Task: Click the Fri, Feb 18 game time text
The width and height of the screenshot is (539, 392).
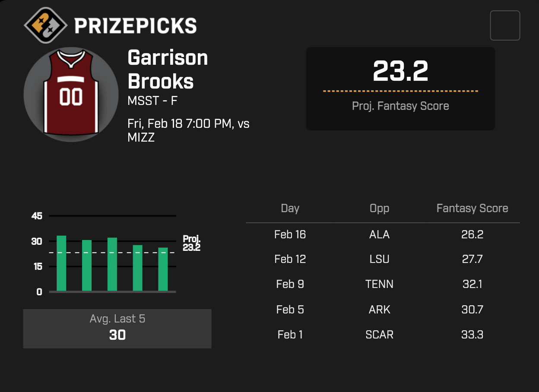Action: point(188,124)
